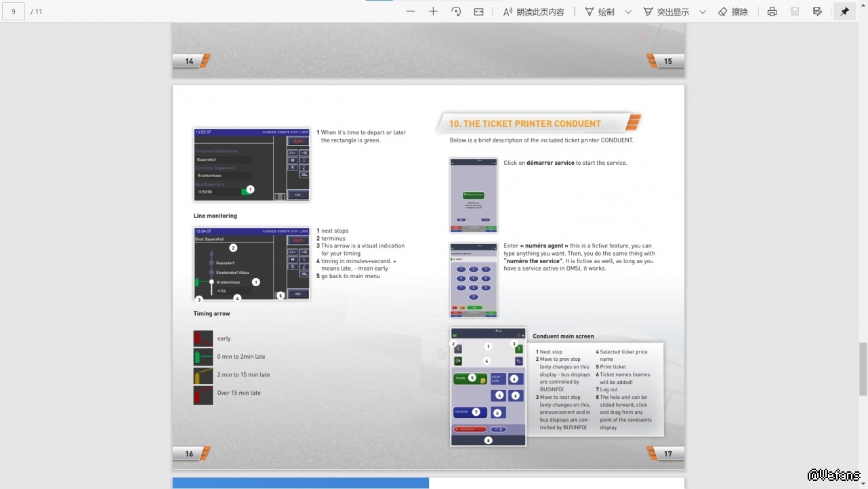Click the save as icon
Image resolution: width=868 pixels, height=489 pixels.
click(x=817, y=12)
